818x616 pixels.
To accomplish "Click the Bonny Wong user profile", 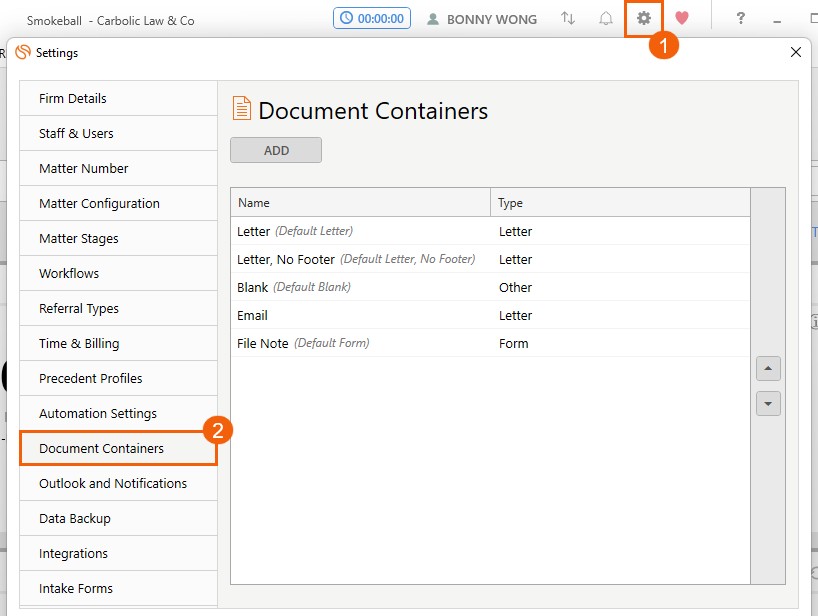I will (482, 19).
